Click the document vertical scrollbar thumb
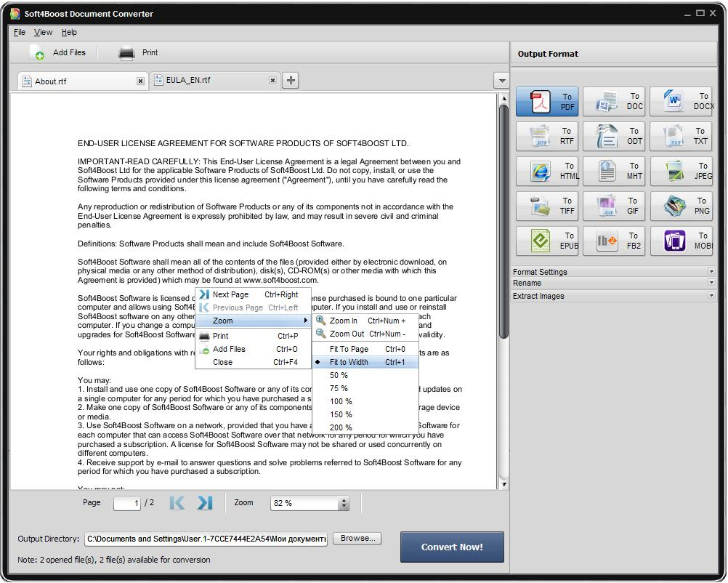This screenshot has height=583, width=728. 503,222
